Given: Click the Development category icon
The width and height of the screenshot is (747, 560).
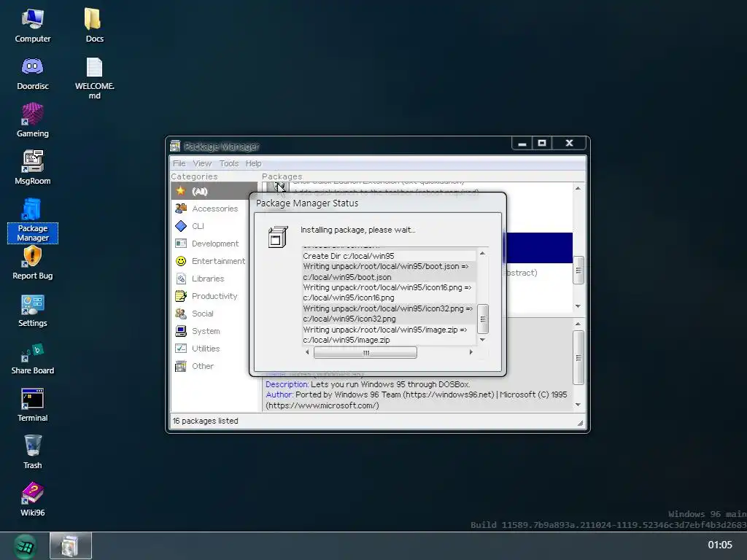Looking at the screenshot, I should tap(181, 244).
